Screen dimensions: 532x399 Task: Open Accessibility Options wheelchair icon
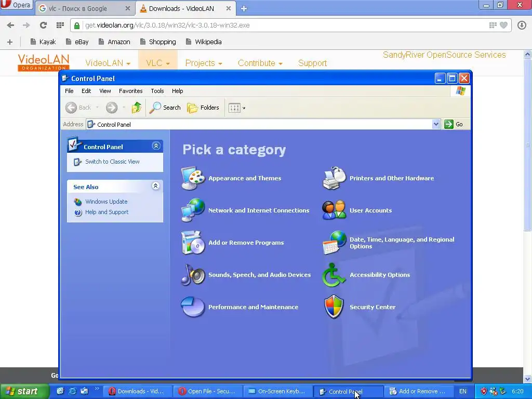[334, 275]
